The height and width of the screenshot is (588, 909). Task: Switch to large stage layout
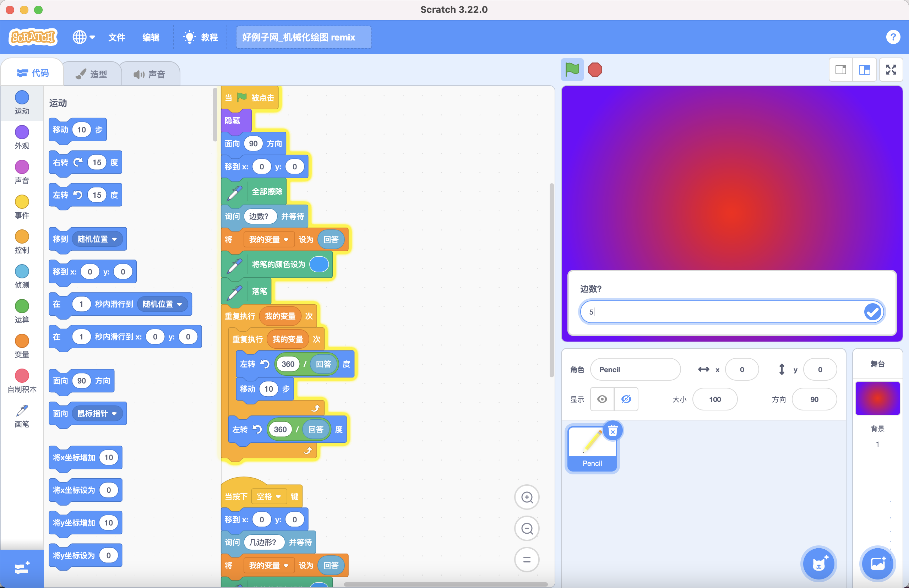point(864,70)
